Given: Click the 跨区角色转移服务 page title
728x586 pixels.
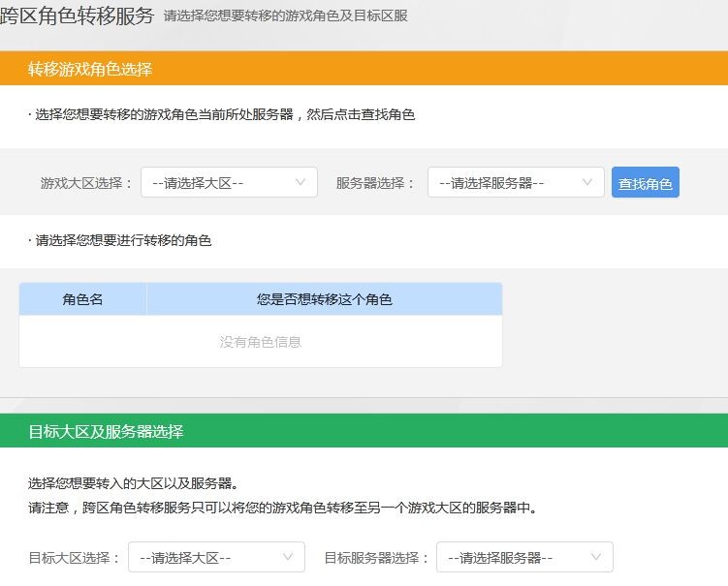Looking at the screenshot, I should (x=77, y=15).
